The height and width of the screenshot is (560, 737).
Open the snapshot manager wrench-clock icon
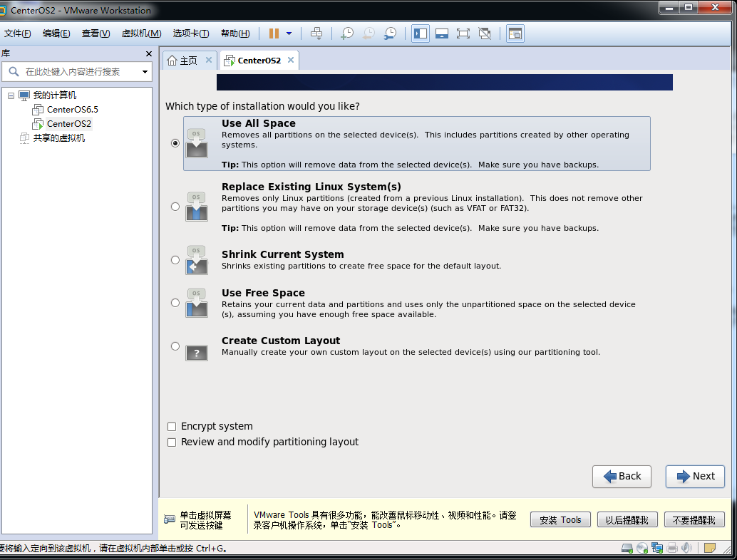point(390,33)
